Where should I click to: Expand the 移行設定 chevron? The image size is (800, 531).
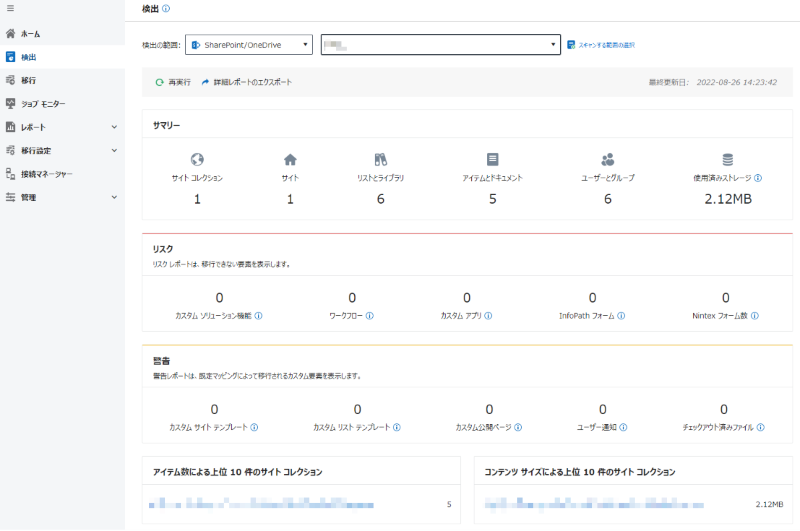pos(114,150)
